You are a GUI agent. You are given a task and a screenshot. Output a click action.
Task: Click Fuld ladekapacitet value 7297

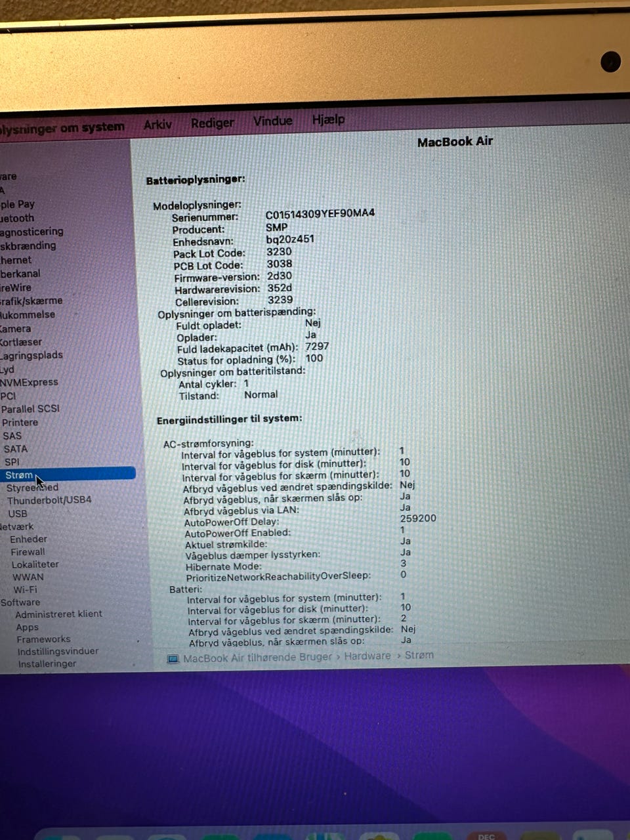317,346
